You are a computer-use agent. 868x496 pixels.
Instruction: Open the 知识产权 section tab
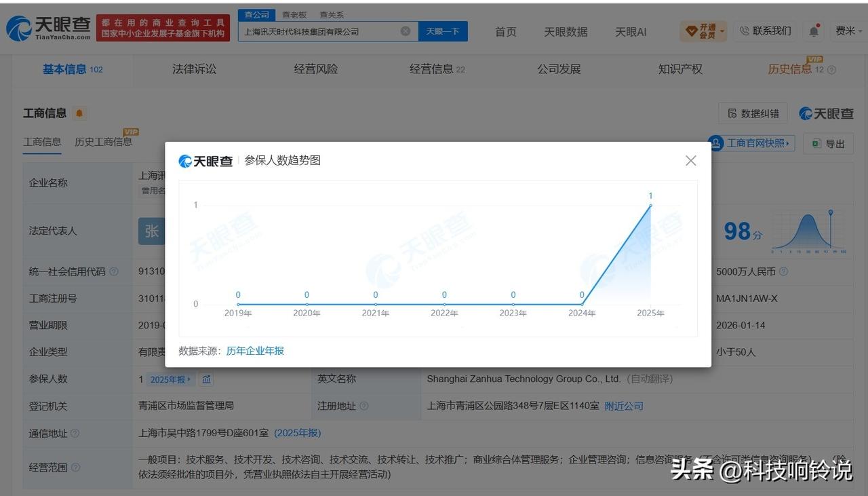pyautogui.click(x=680, y=69)
